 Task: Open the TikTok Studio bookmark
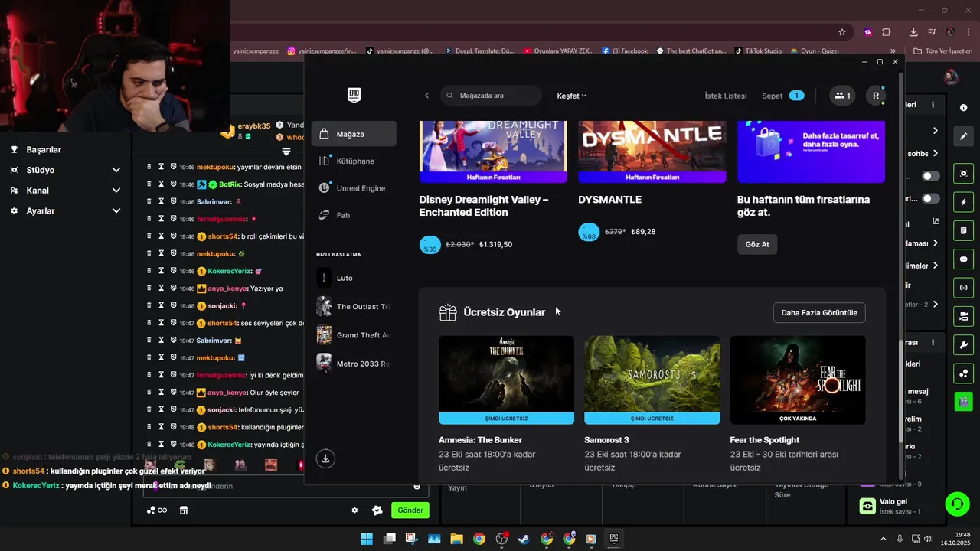pos(757,51)
